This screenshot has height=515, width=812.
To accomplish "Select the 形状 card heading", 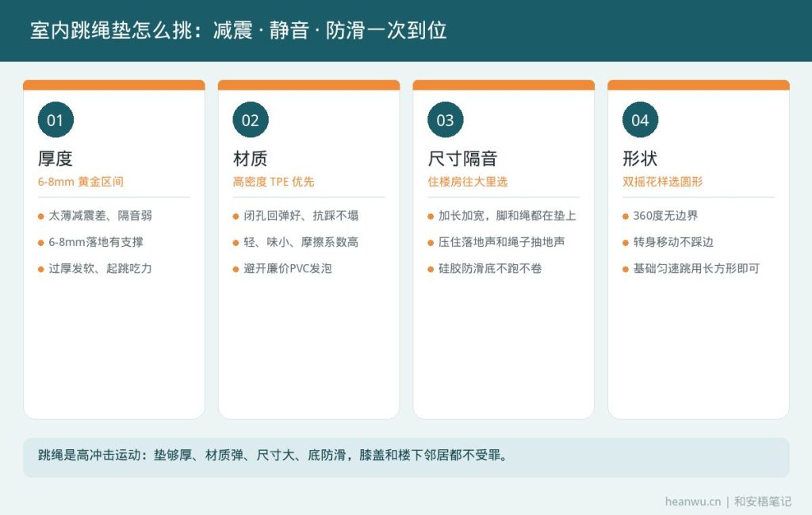I will [640, 159].
